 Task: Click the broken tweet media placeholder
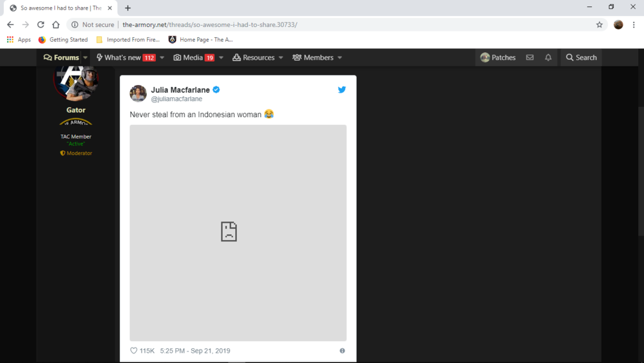click(x=238, y=232)
